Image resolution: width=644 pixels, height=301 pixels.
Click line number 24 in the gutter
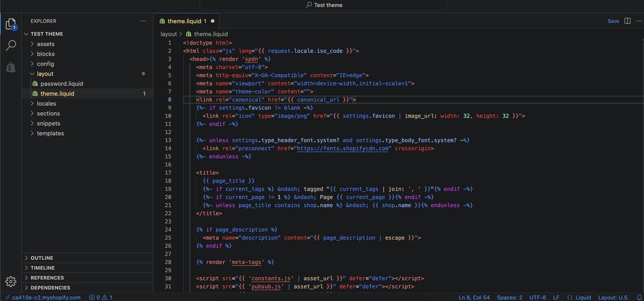(x=168, y=230)
